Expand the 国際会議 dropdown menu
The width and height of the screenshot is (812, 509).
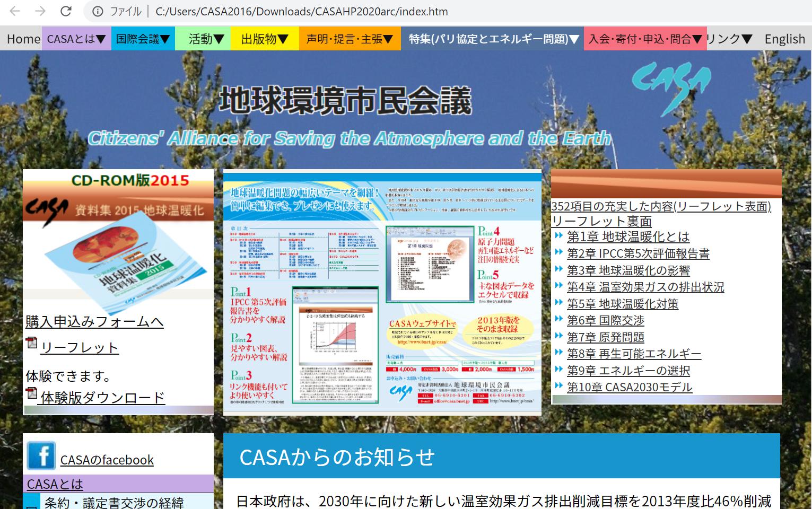click(x=143, y=39)
